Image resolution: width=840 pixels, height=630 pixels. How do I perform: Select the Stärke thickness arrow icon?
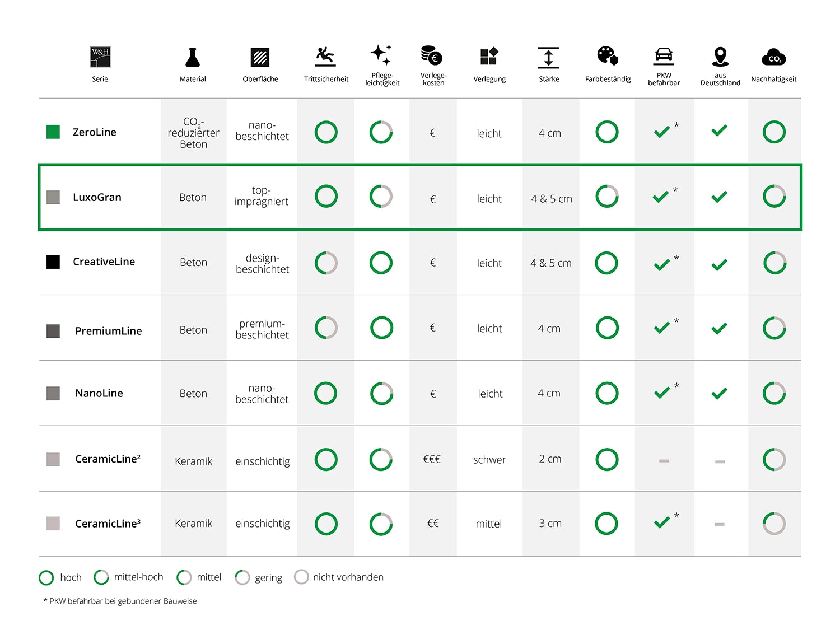548,58
